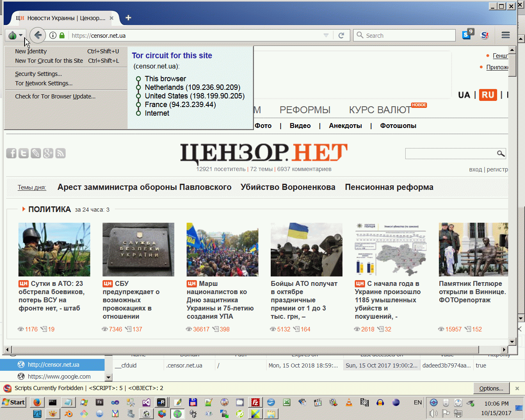Submit site search with magnifier icon
This screenshot has height=420, width=525.
501,153
